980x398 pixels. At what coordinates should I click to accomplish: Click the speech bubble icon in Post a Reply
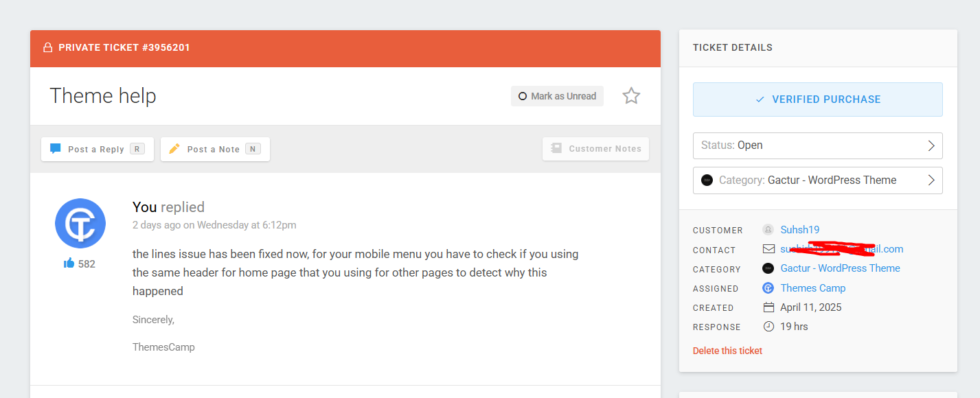tap(56, 149)
